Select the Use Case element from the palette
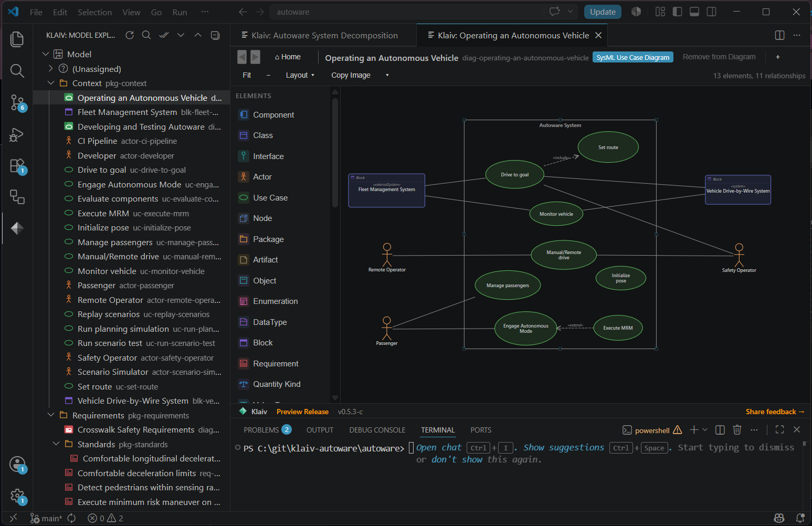This screenshot has height=526, width=812. pyautogui.click(x=263, y=198)
